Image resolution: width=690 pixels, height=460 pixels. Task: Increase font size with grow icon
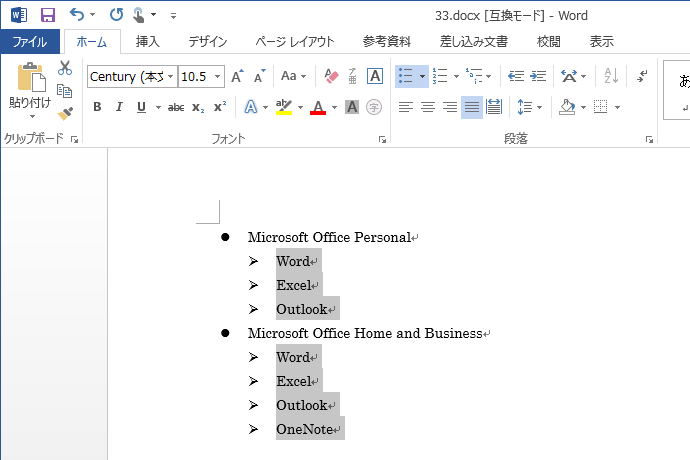click(238, 77)
